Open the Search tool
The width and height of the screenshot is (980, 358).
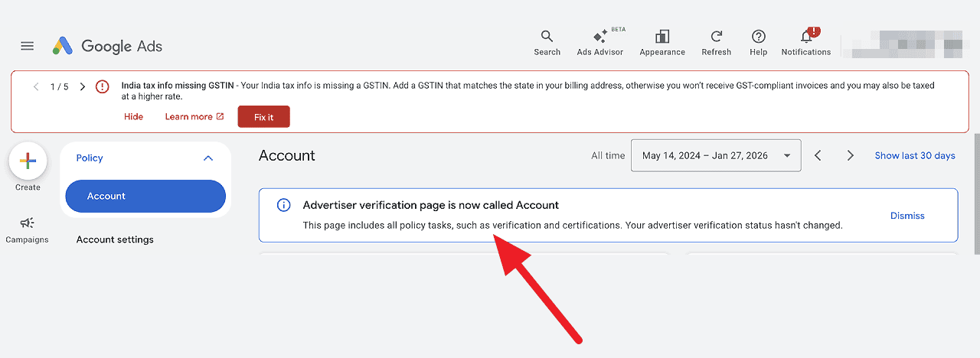coord(547,43)
